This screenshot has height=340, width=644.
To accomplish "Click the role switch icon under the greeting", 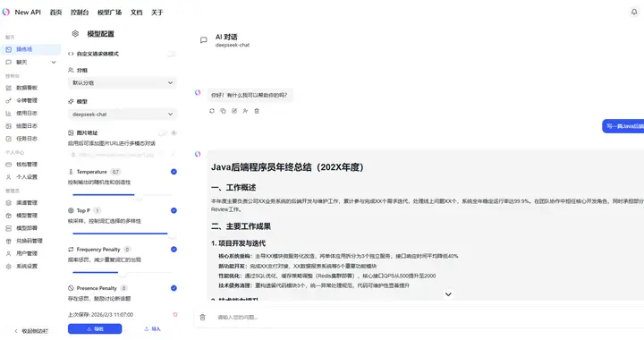I will coord(245,111).
